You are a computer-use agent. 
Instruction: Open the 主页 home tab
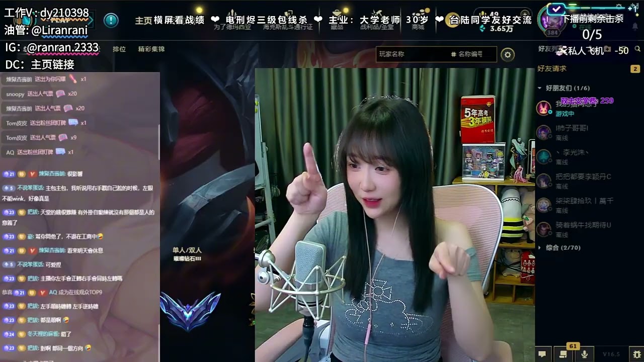pyautogui.click(x=143, y=21)
